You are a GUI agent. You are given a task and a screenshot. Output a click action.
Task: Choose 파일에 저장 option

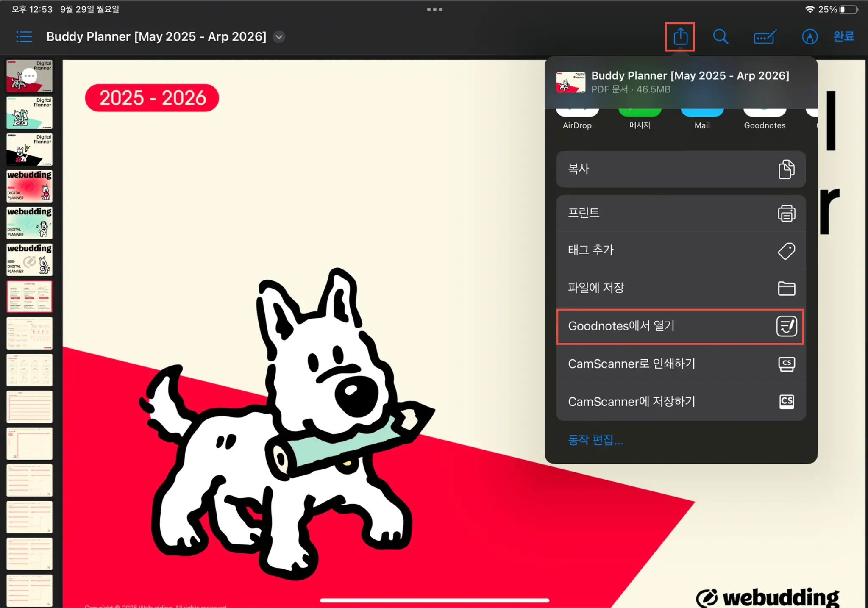pyautogui.click(x=681, y=288)
